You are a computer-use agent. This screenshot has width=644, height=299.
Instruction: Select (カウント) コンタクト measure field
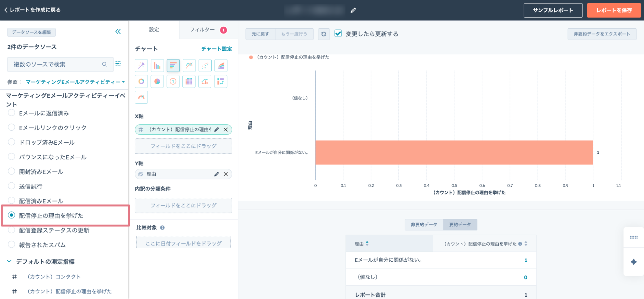pyautogui.click(x=54, y=277)
